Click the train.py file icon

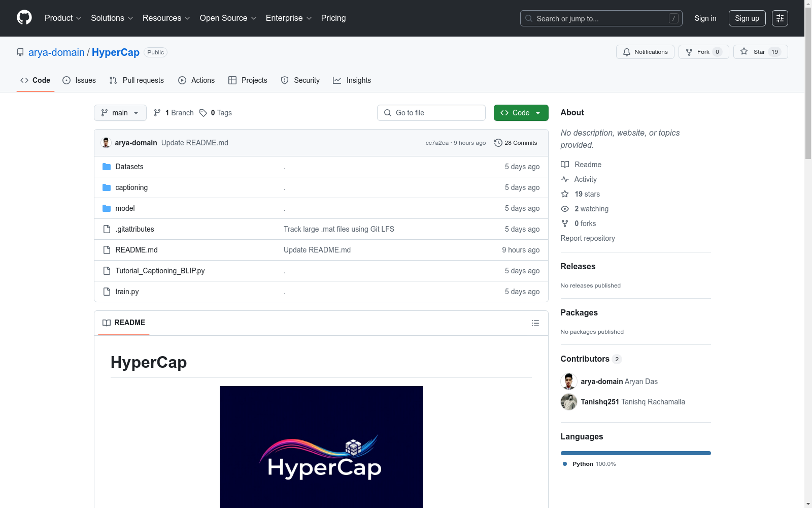[x=107, y=292]
